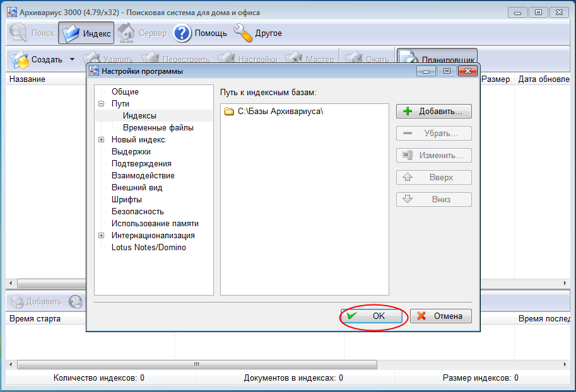Click left arrow of bottom scheduler scrollbar
The image size is (576, 392).
point(11,364)
